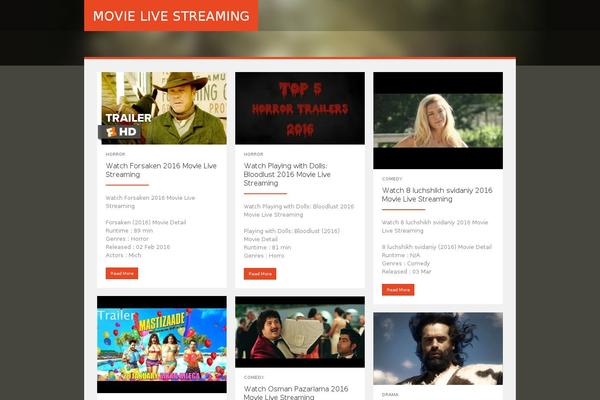Click the Horror category above Playing with Dolls

pyautogui.click(x=254, y=154)
